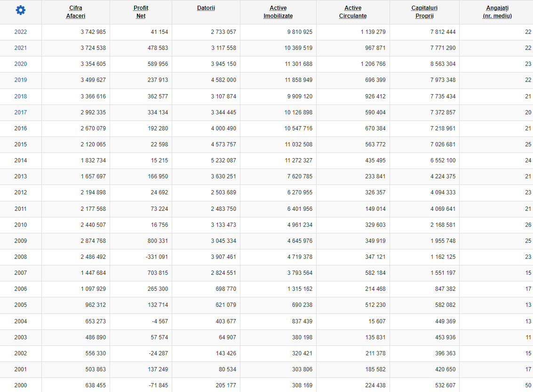Select the 2009 year cell
533x392 pixels.
[x=20, y=241]
